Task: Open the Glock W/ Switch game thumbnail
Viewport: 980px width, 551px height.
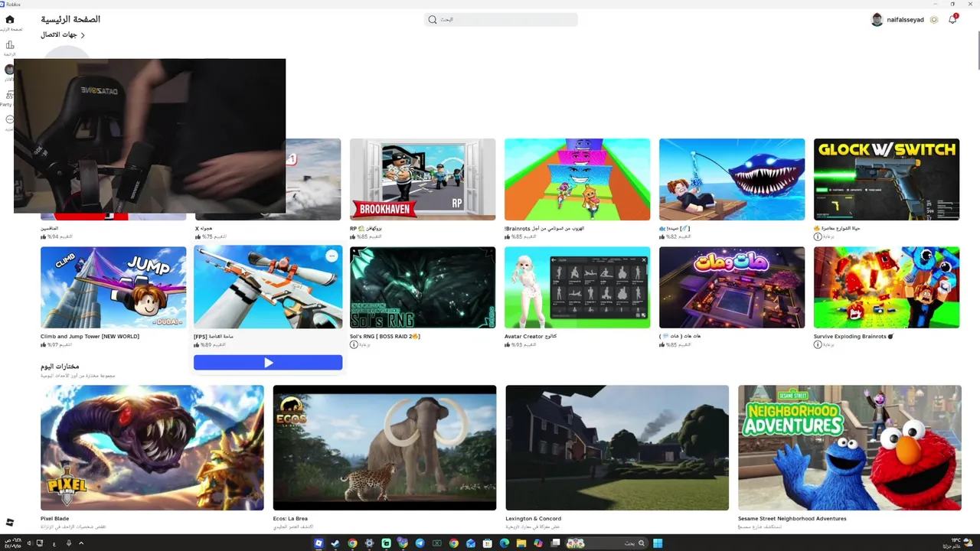Action: tap(887, 179)
